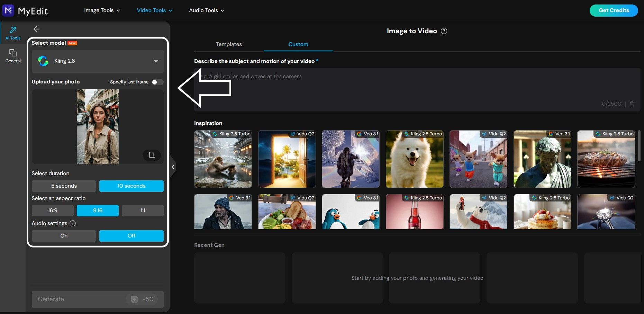Click the Select duration label
This screenshot has width=644, height=314.
(51, 173)
